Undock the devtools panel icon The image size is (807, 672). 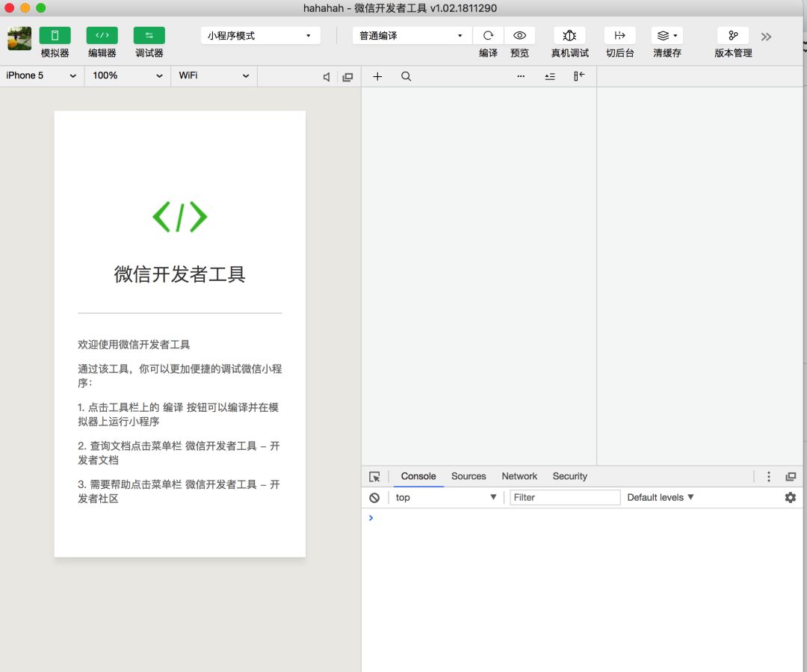(x=791, y=477)
